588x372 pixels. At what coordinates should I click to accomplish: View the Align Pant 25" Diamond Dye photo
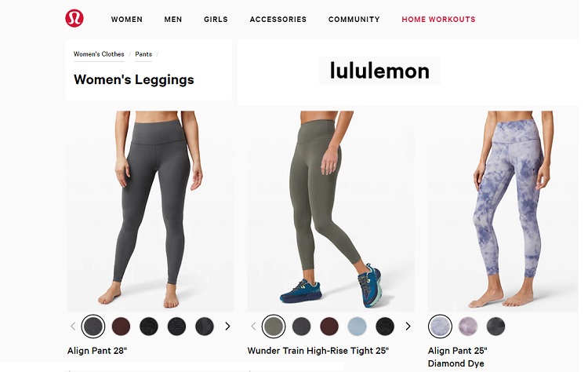(x=503, y=211)
